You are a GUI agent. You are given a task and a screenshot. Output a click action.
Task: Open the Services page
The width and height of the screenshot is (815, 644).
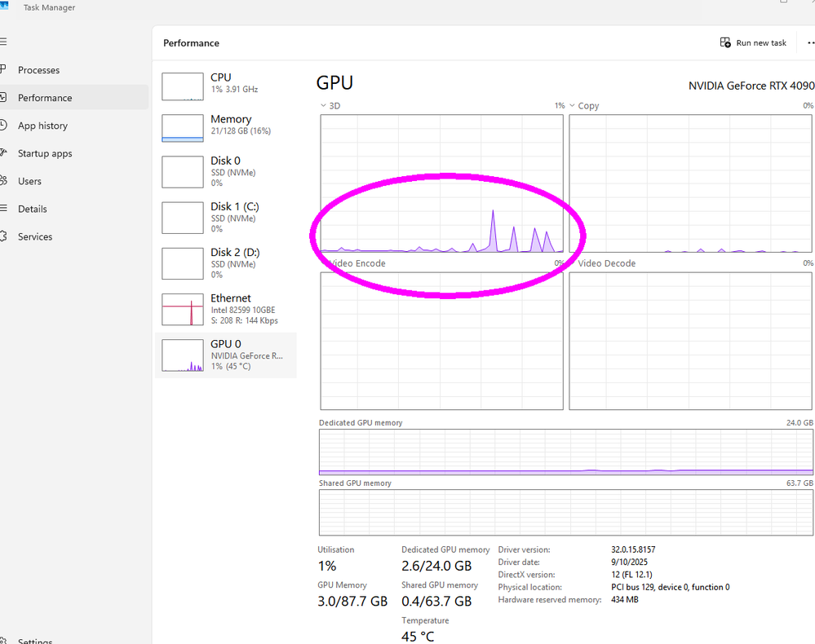coord(35,237)
